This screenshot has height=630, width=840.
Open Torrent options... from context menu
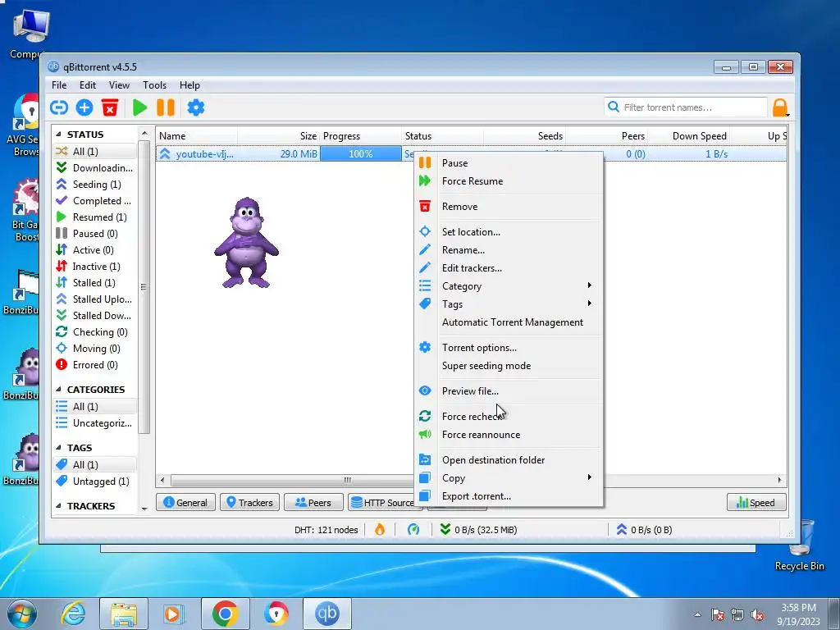coord(509,348)
